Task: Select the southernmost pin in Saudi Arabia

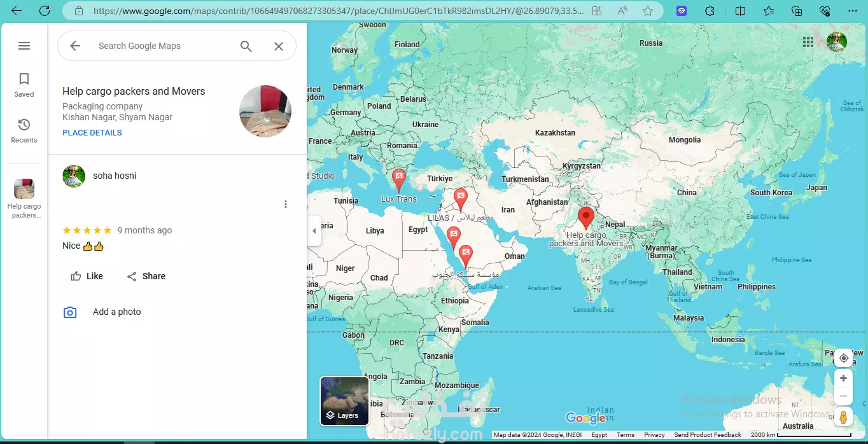Action: point(466,256)
